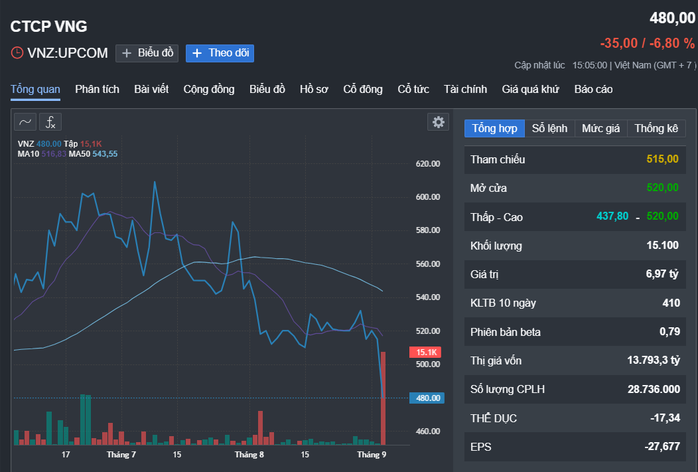Click the Thị giá vốn value 13.793,3 tỷ
The height and width of the screenshot is (472, 698).
tap(653, 360)
